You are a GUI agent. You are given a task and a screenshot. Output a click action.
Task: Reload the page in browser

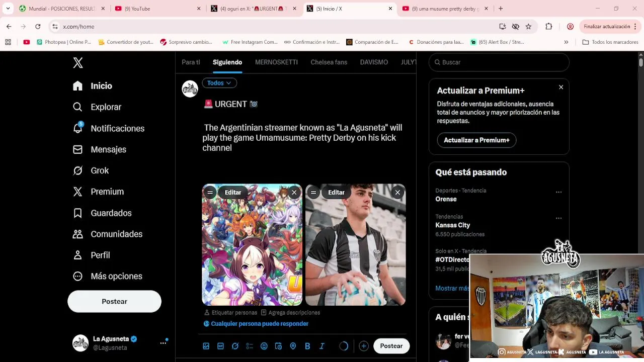point(38,27)
